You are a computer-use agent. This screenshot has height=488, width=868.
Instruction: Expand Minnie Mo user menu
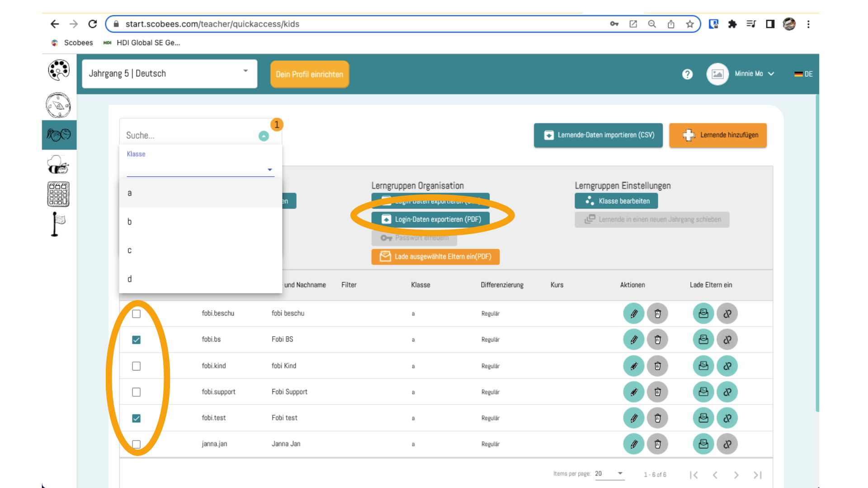point(754,74)
